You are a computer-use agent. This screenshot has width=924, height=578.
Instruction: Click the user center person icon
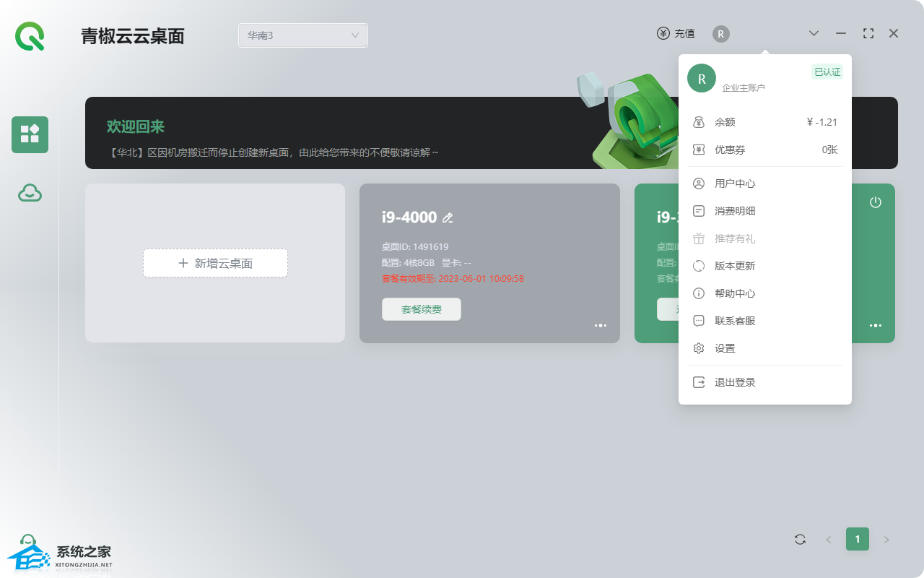(699, 184)
